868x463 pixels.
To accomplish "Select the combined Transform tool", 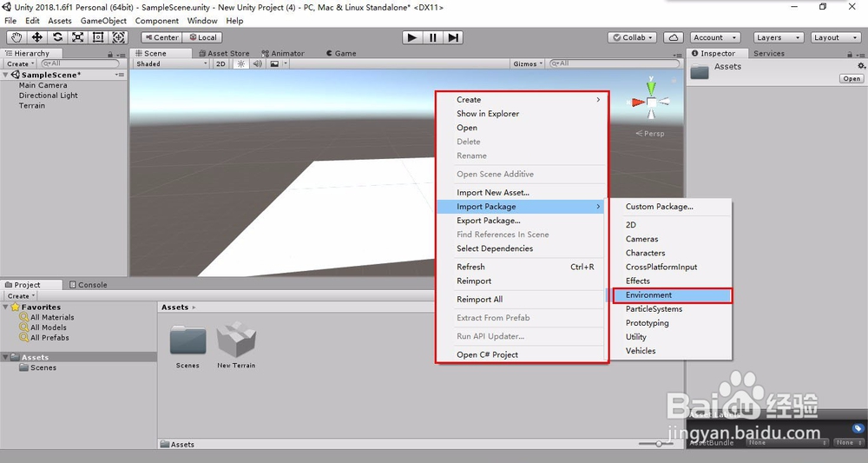I will pos(118,37).
